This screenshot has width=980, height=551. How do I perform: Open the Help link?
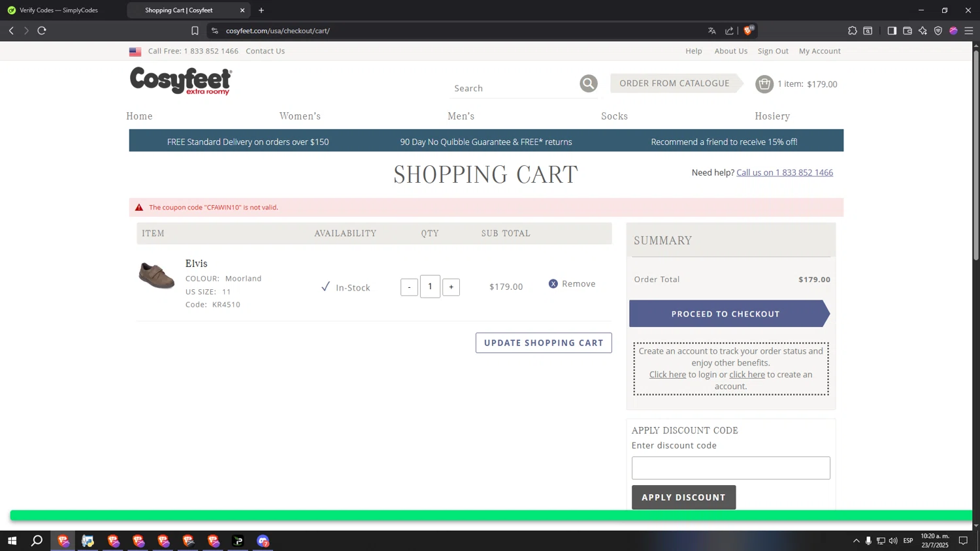pyautogui.click(x=694, y=51)
